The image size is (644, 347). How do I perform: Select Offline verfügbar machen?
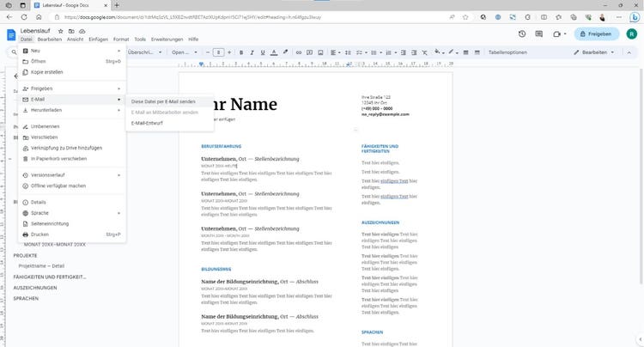pos(72,186)
